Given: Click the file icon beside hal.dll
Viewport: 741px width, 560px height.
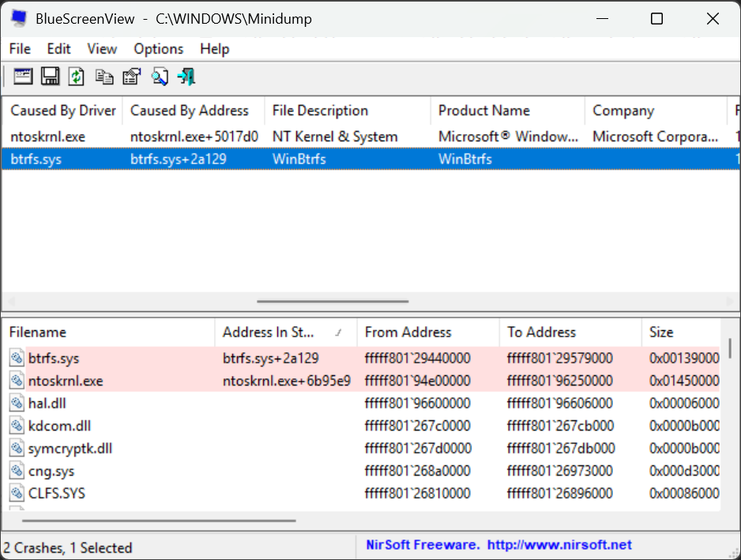Looking at the screenshot, I should click(17, 404).
